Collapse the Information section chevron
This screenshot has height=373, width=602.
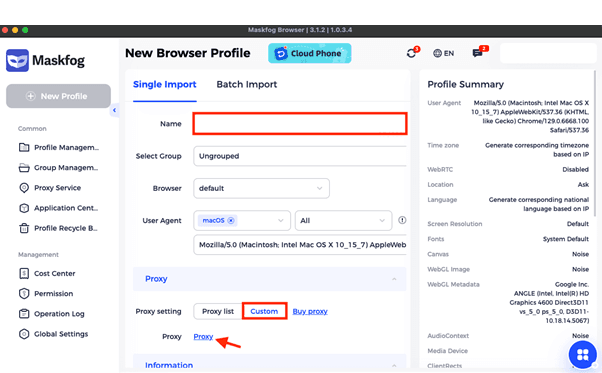[x=394, y=365]
